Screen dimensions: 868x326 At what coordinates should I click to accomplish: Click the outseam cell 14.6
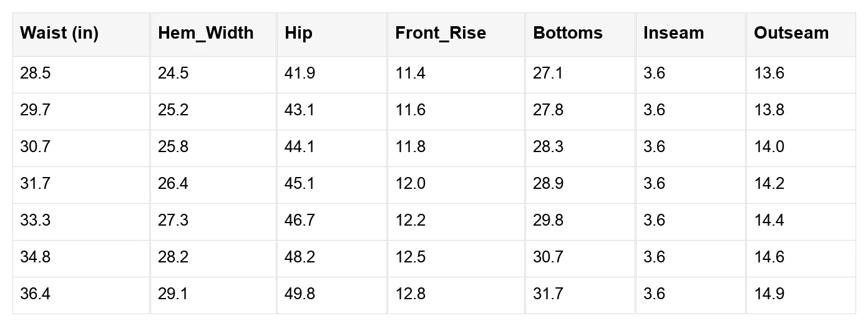801,259
